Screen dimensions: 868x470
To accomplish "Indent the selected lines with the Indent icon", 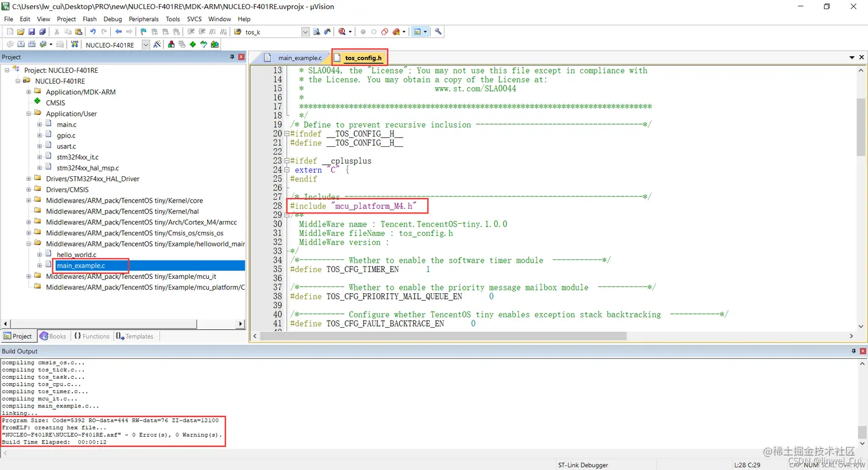I will click(x=191, y=32).
